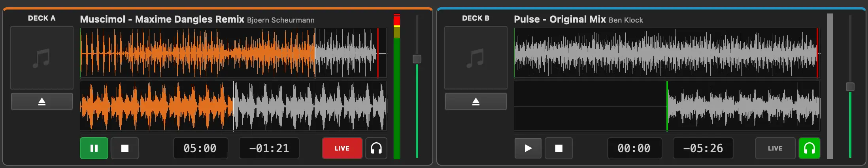Image resolution: width=868 pixels, height=168 pixels.
Task: Click Deck A album art placeholder
Action: [42, 58]
